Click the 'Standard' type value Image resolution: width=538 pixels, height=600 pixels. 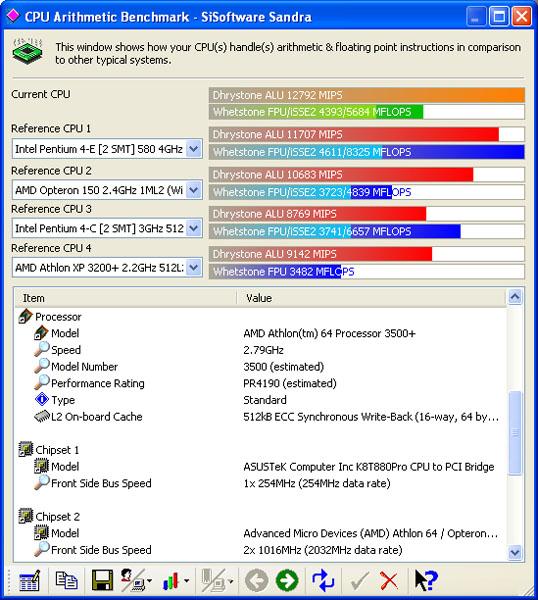(265, 400)
